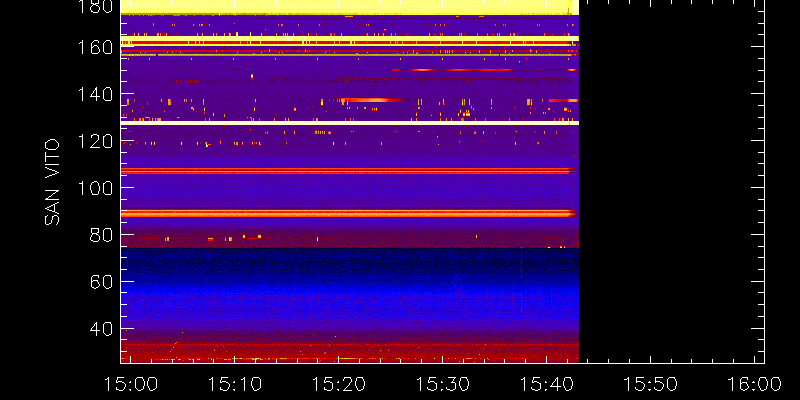This screenshot has height=400, width=800.
Task: Click the 15:40 time label
Action: [547, 384]
